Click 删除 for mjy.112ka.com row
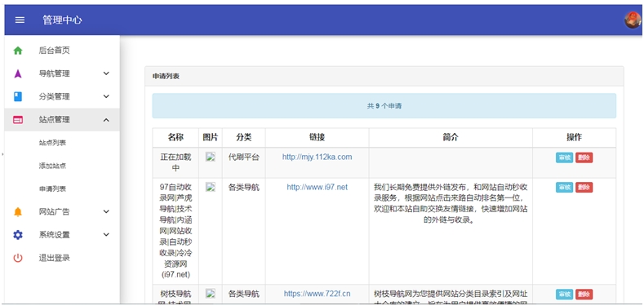Screen dimensions: 644x306 (584, 157)
